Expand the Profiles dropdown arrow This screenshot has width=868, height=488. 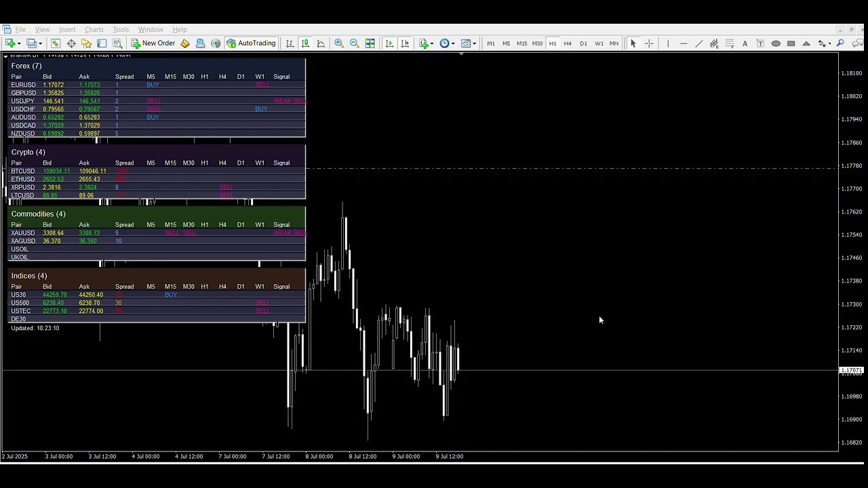point(40,43)
